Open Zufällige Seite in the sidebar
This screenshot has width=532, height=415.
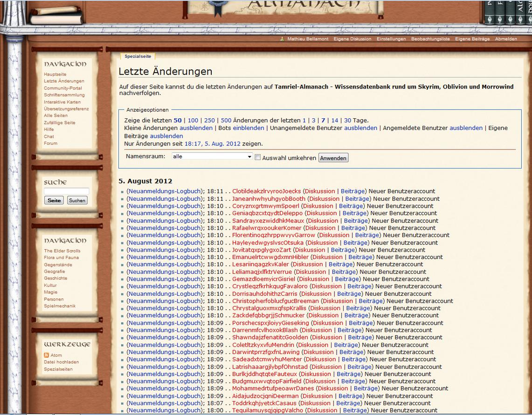pyautogui.click(x=59, y=122)
